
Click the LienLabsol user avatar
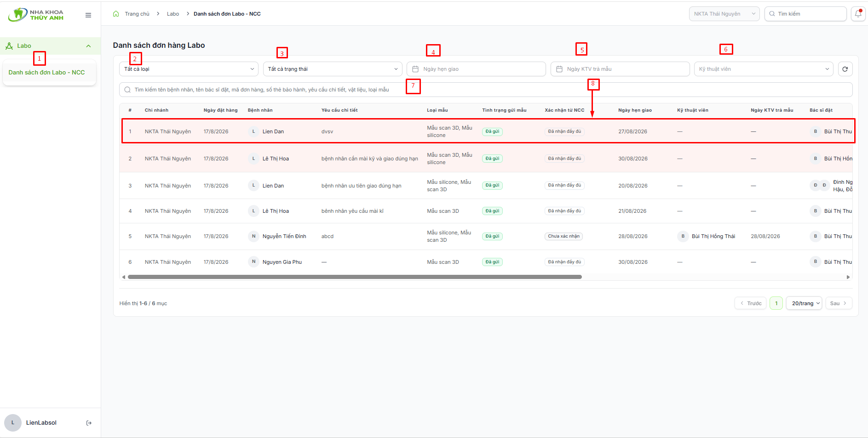click(13, 423)
